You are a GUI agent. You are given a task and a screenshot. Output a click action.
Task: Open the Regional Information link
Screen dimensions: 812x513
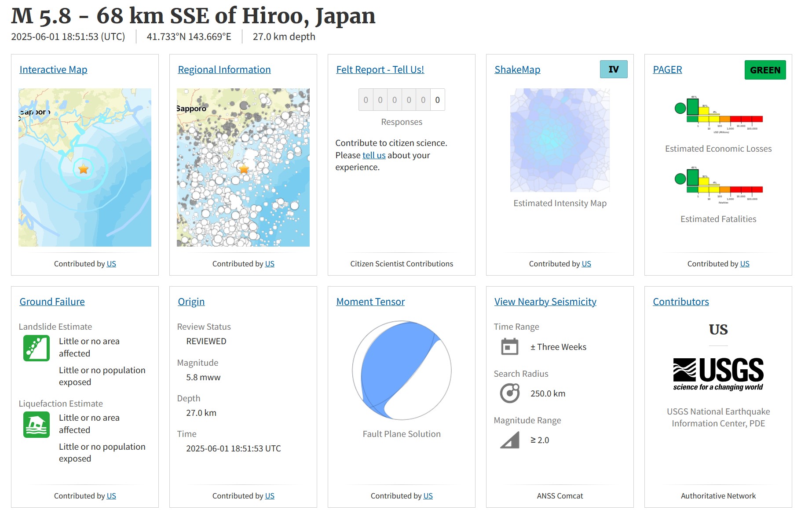pos(224,69)
